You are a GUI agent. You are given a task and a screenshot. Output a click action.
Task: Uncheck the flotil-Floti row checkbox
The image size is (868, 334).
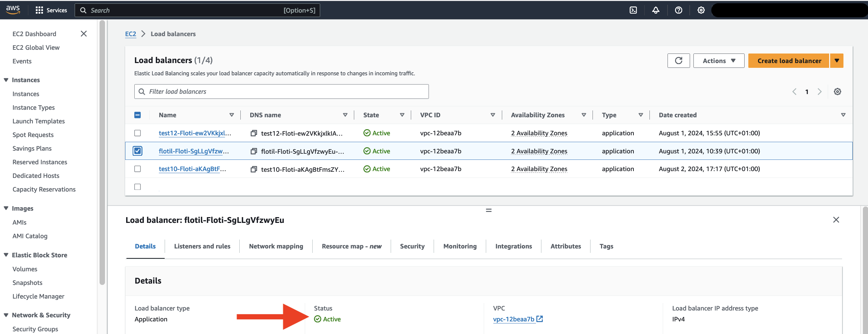pos(137,151)
